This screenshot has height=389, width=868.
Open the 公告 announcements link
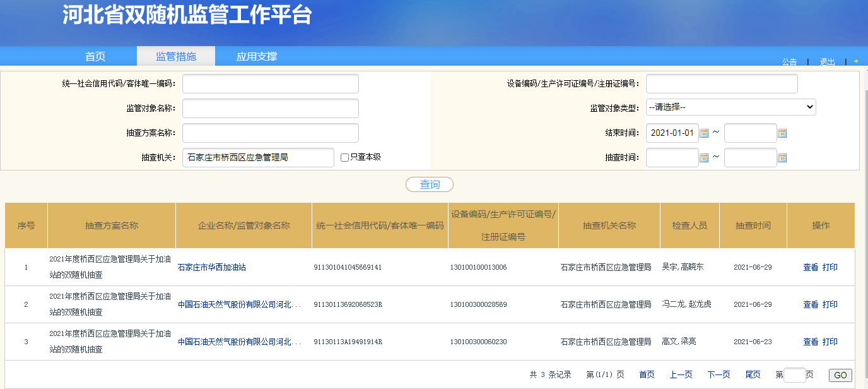tap(789, 62)
